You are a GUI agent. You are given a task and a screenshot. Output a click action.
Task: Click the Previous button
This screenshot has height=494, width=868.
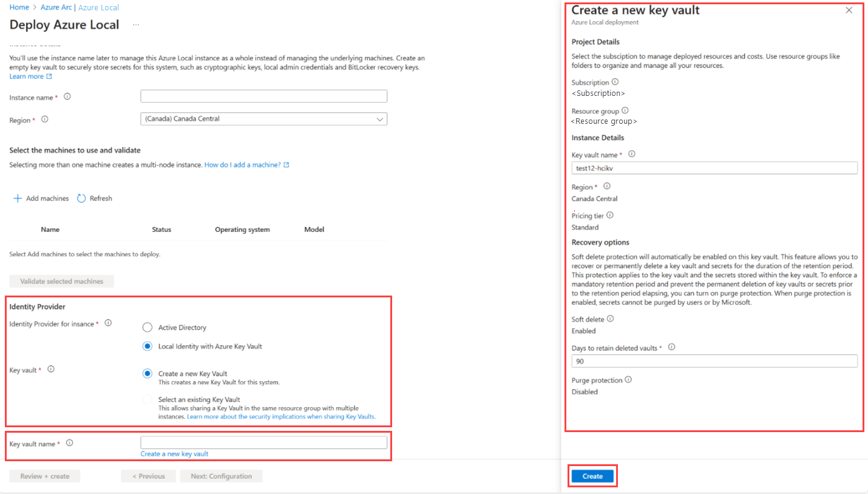coord(148,476)
